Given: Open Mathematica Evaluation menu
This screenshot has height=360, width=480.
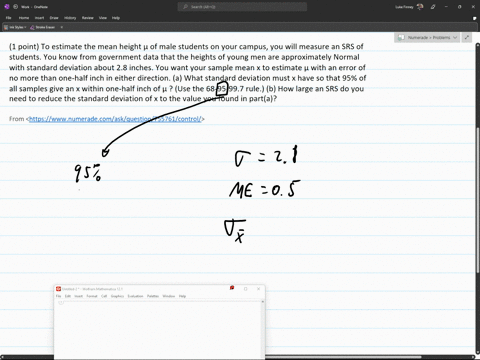Looking at the screenshot, I should tap(135, 296).
